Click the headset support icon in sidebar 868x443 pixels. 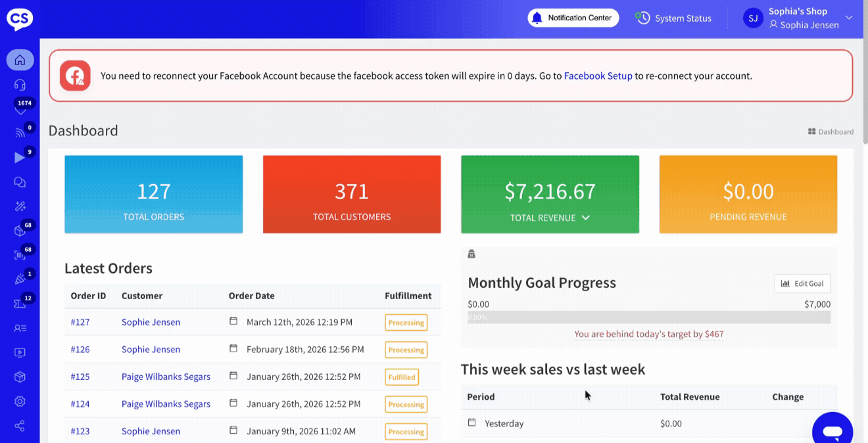20,85
